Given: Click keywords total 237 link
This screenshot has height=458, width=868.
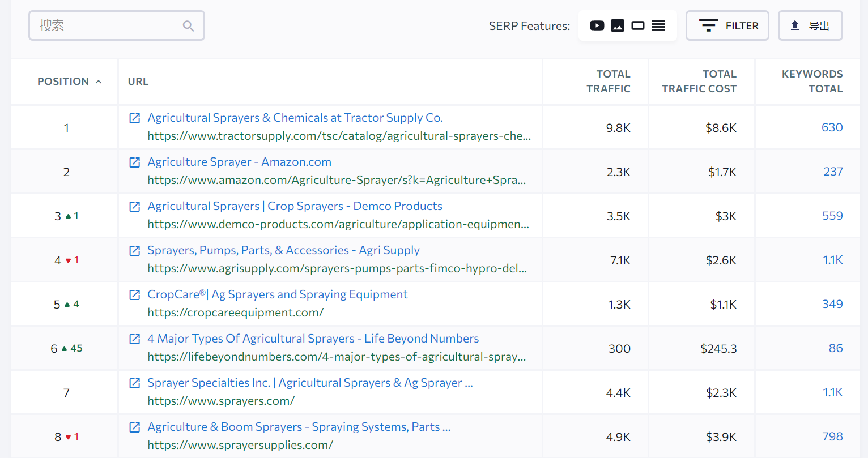Looking at the screenshot, I should pos(833,172).
